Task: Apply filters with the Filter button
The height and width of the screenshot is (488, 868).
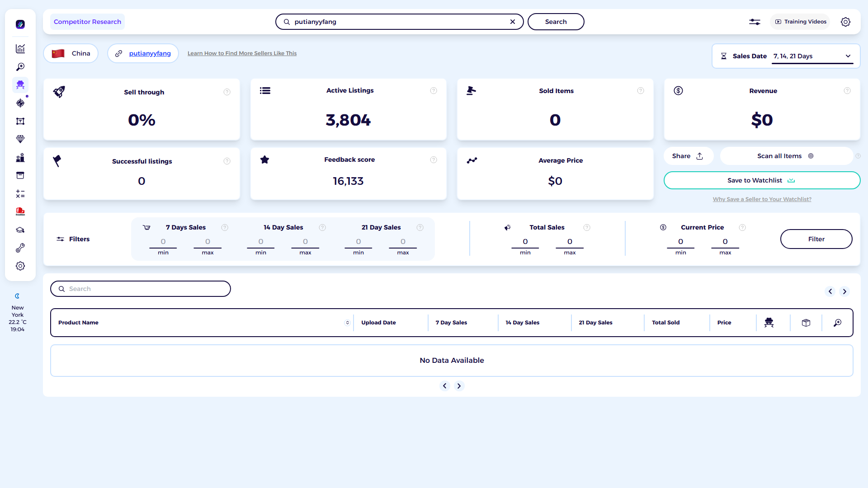Action: point(816,239)
